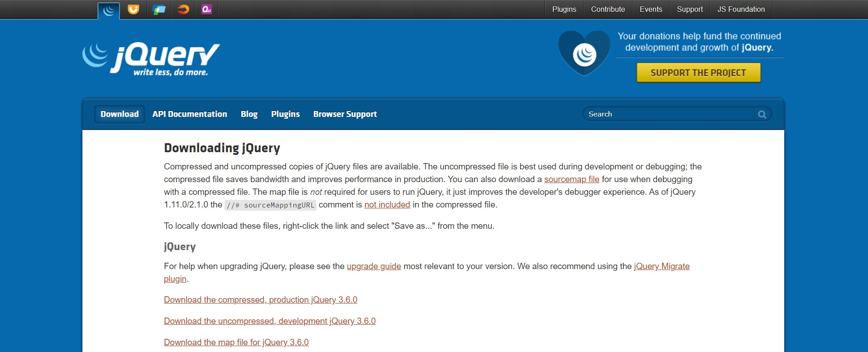Go to API Documentation menu item
The width and height of the screenshot is (868, 352).
click(190, 114)
